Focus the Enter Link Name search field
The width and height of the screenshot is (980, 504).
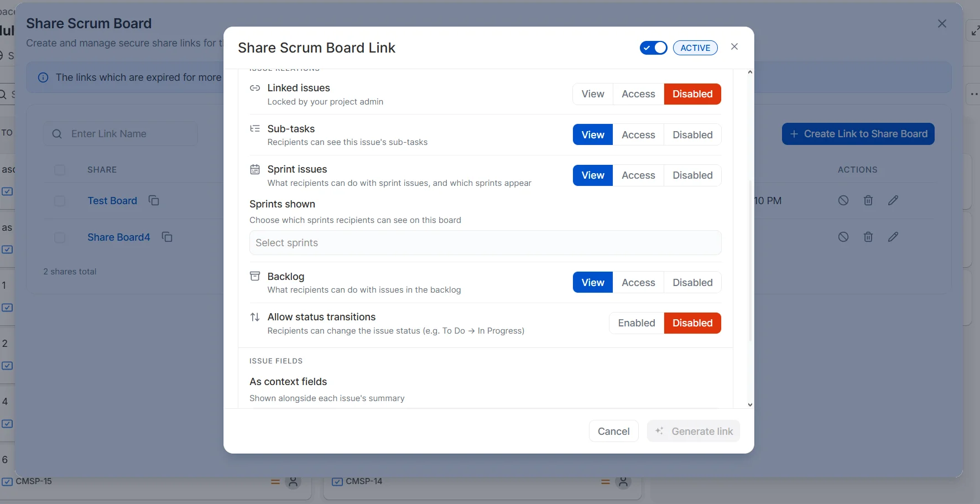121,134
